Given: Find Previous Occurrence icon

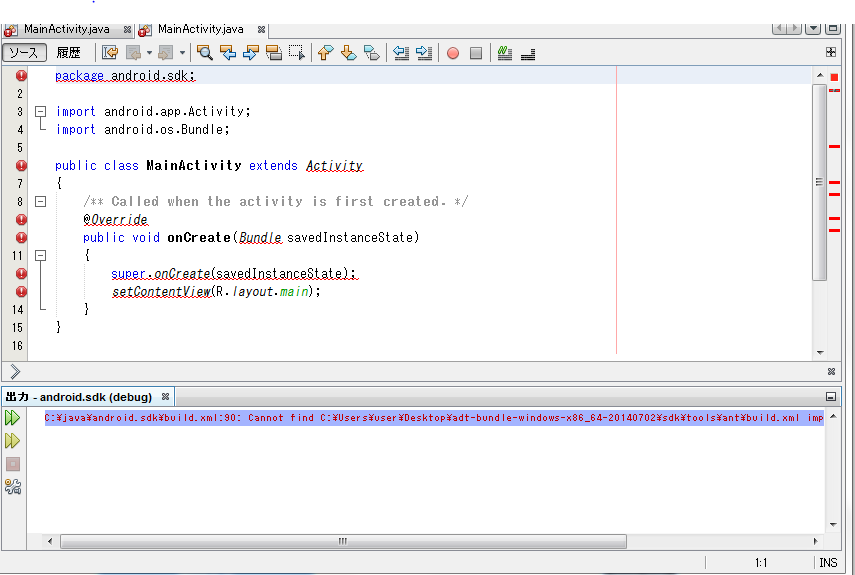Looking at the screenshot, I should [x=228, y=53].
